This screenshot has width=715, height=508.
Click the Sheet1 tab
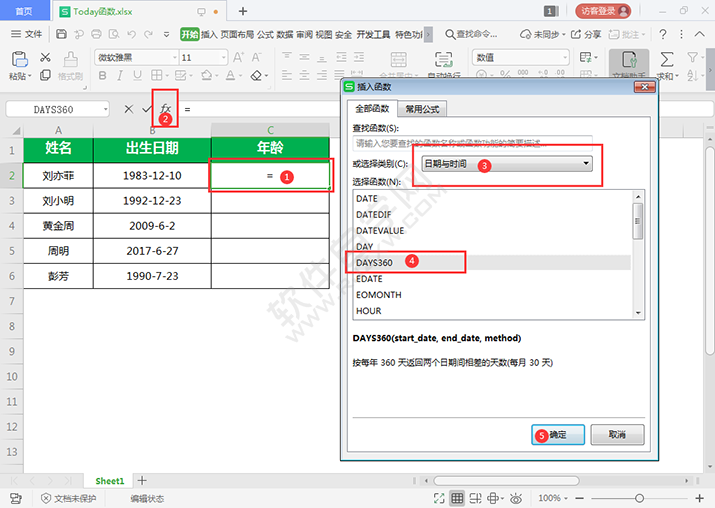coord(109,481)
